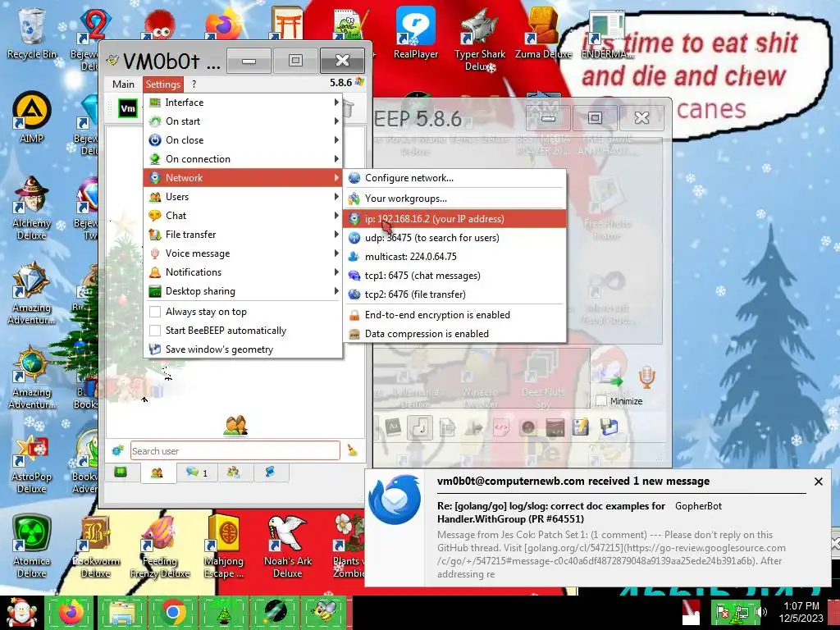Screen dimensions: 840x630
Task: Expand the Desktop sharing submenu arrow
Action: (336, 291)
